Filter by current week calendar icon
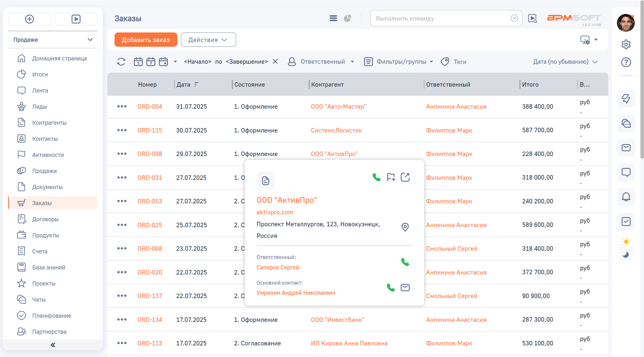Image resolution: width=644 pixels, height=357 pixels. 151,62
